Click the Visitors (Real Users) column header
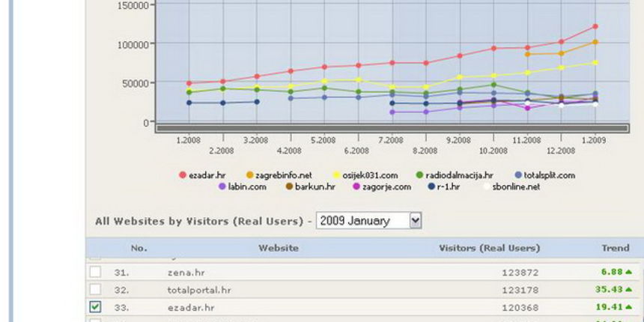Viewport: 644px width, 322px height. 489,248
